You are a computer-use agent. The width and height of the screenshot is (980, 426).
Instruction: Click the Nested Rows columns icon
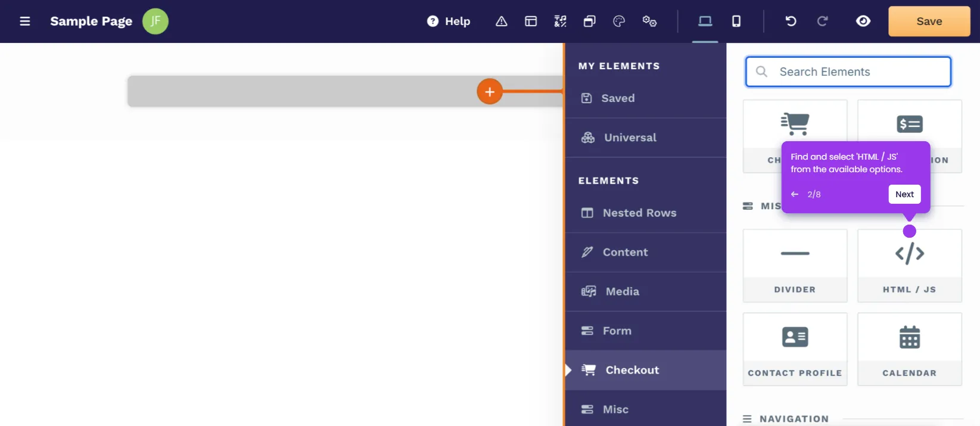coord(587,213)
